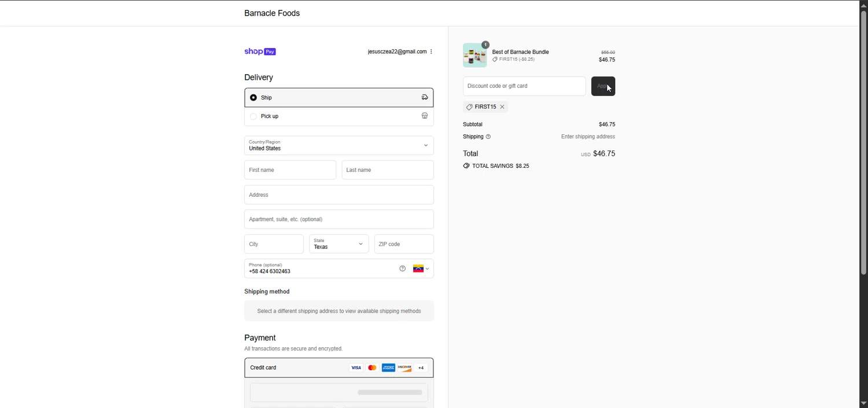The width and height of the screenshot is (868, 408).
Task: Open the State dropdown showing Texas
Action: point(339,244)
